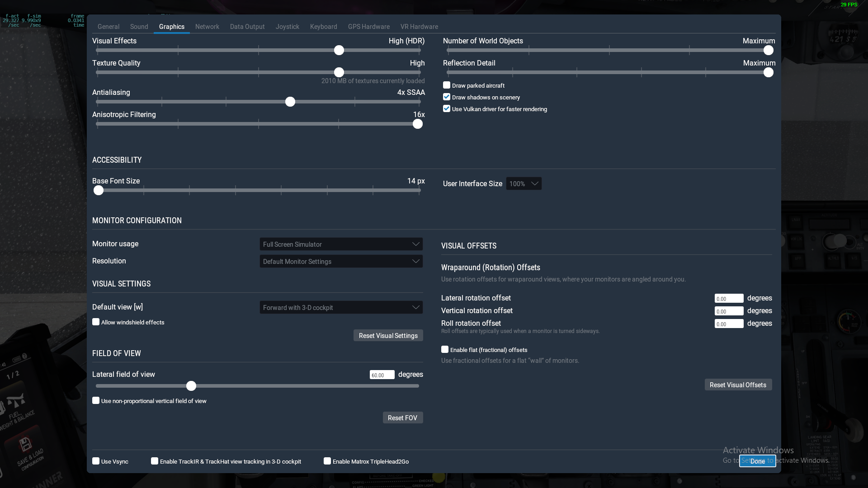Toggle Use Vsync checkbox

point(96,461)
